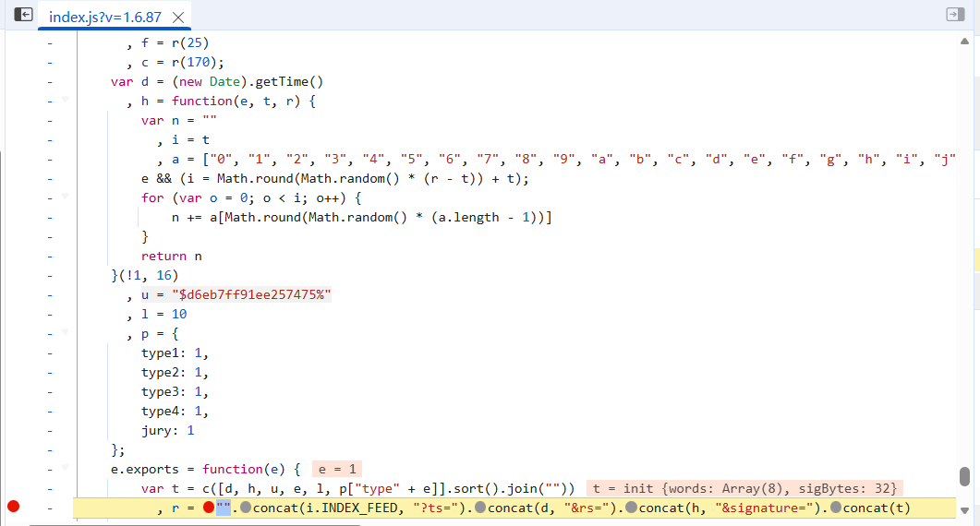Disable the red inline breakpoint after r =
This screenshot has height=526, width=980.
pos(209,508)
